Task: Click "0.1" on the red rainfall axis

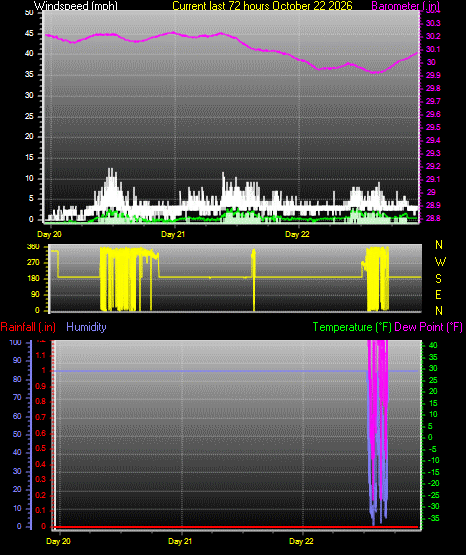Action: point(41,510)
